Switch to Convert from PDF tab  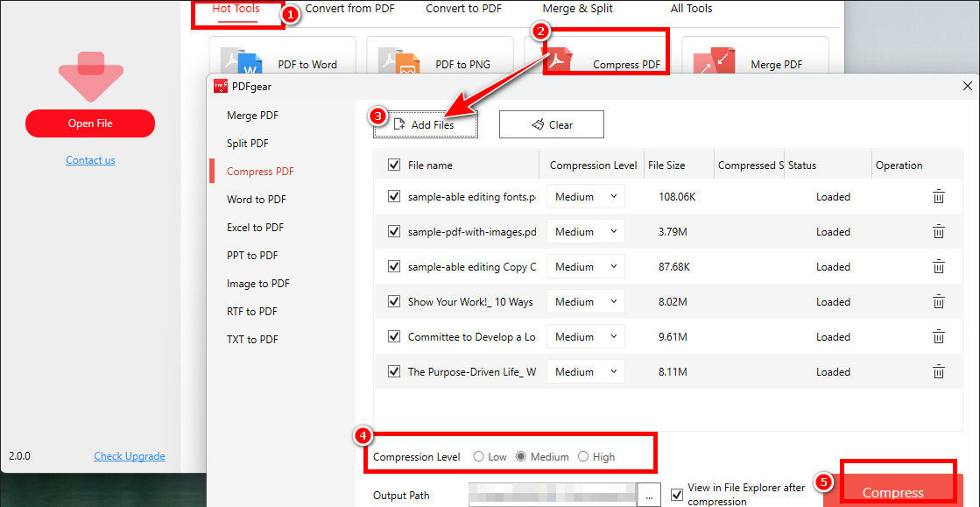(x=350, y=9)
